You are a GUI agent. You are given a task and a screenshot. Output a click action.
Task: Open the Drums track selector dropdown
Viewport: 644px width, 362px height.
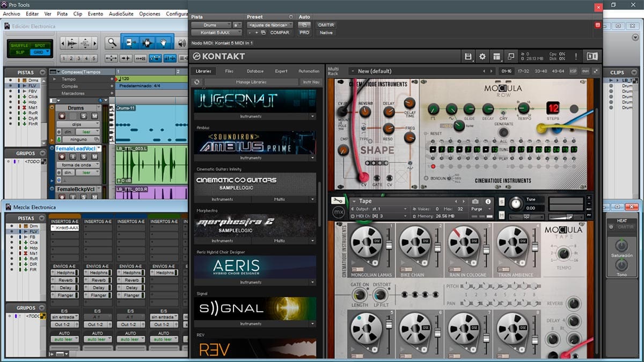click(210, 25)
